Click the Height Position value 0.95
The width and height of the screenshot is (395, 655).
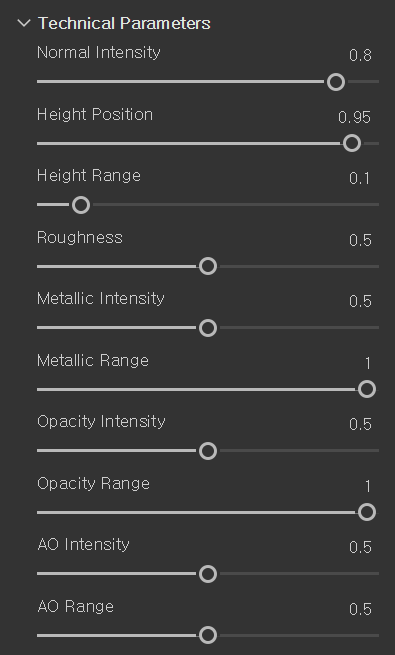[354, 117]
